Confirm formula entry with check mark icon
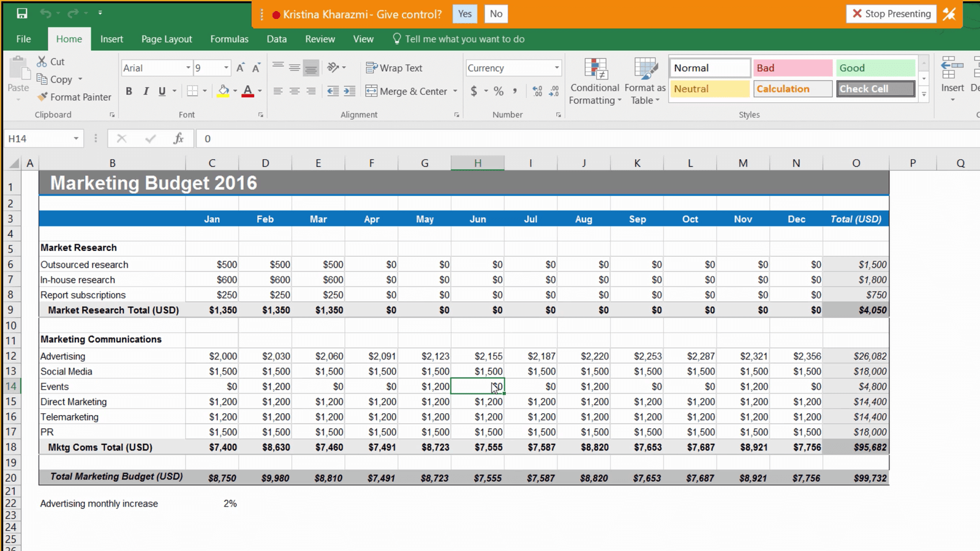Viewport: 980px width, 551px height. point(150,139)
